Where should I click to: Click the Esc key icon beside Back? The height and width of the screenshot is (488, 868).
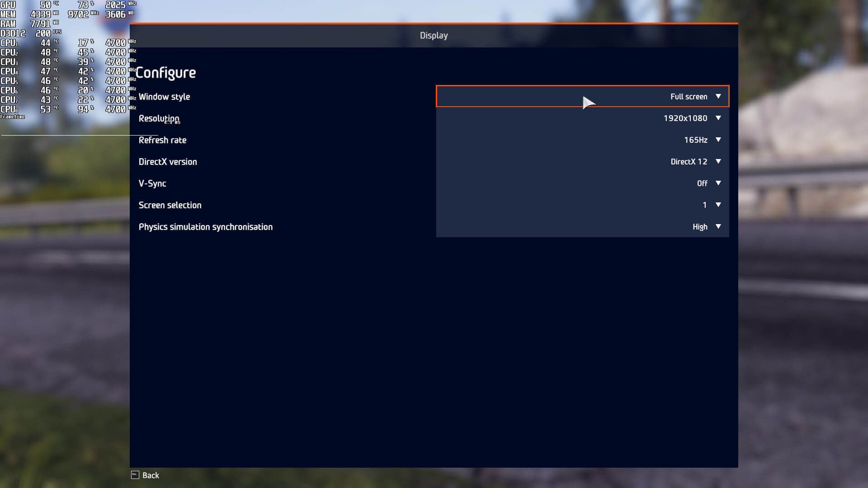[x=135, y=475]
